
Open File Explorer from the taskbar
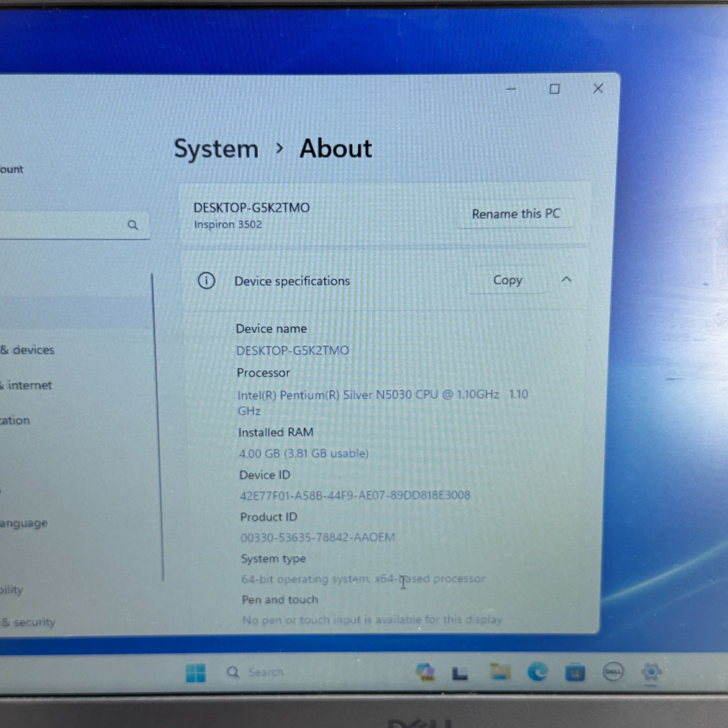click(x=500, y=672)
